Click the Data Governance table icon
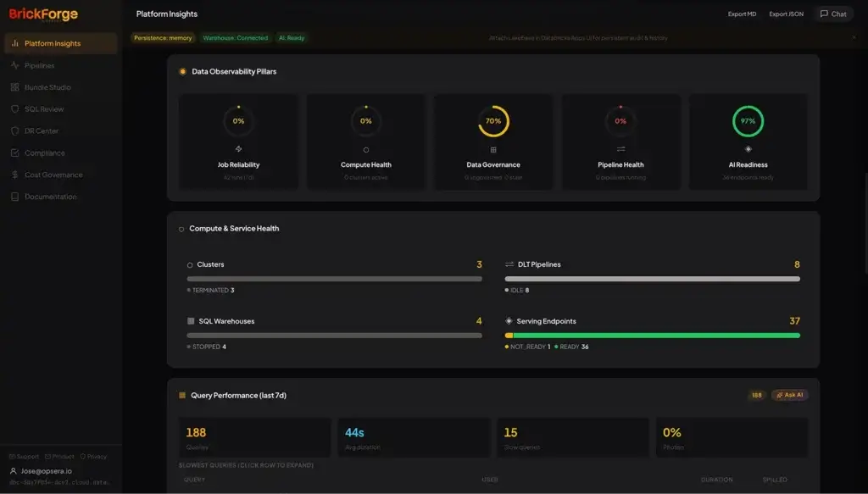The width and height of the screenshot is (868, 494). pos(493,149)
